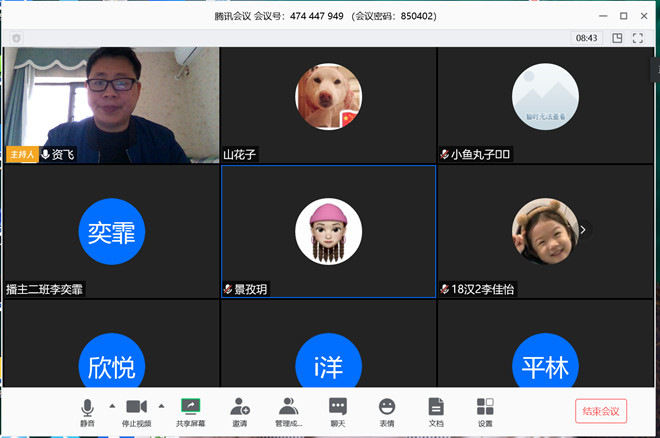
Task: Open the Share Screen (共享屏幕) tool
Action: (x=190, y=411)
